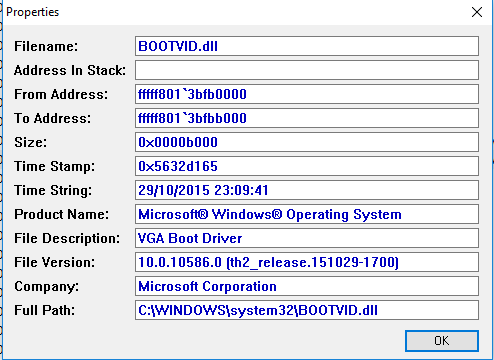Viewport: 494px width, 360px height.
Task: Click the Time String date field
Action: coord(307,190)
